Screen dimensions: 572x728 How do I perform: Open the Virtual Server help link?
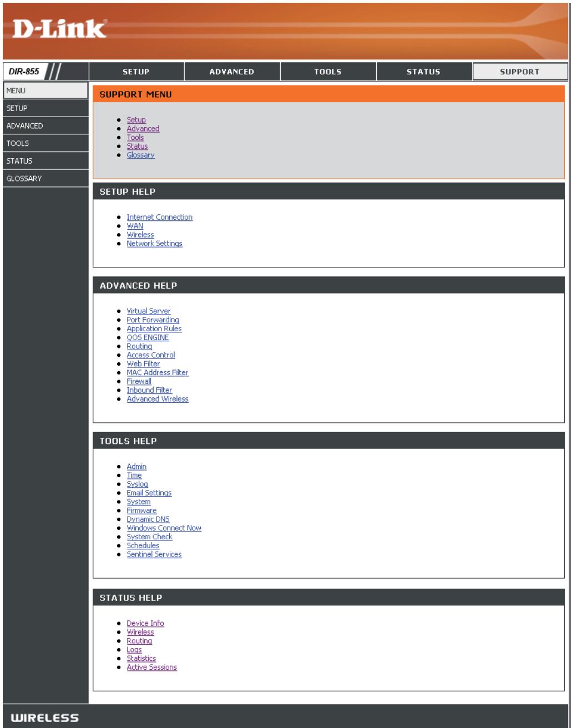tap(149, 311)
